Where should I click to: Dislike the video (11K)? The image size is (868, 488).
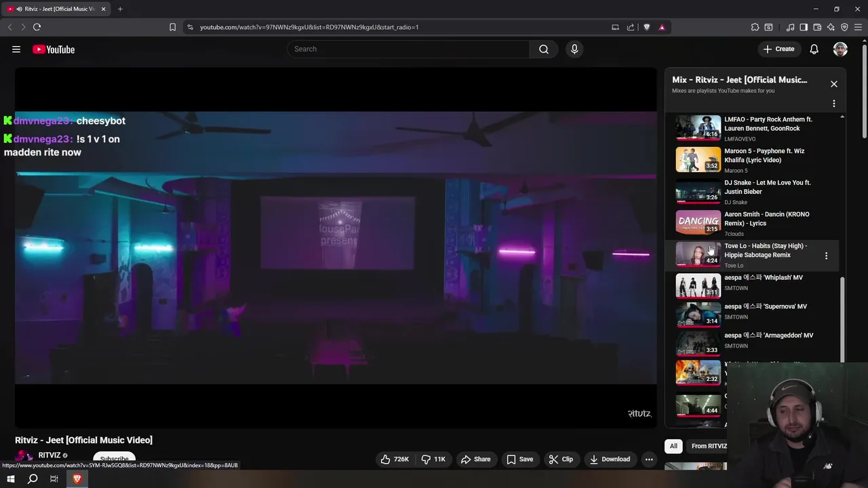(434, 459)
